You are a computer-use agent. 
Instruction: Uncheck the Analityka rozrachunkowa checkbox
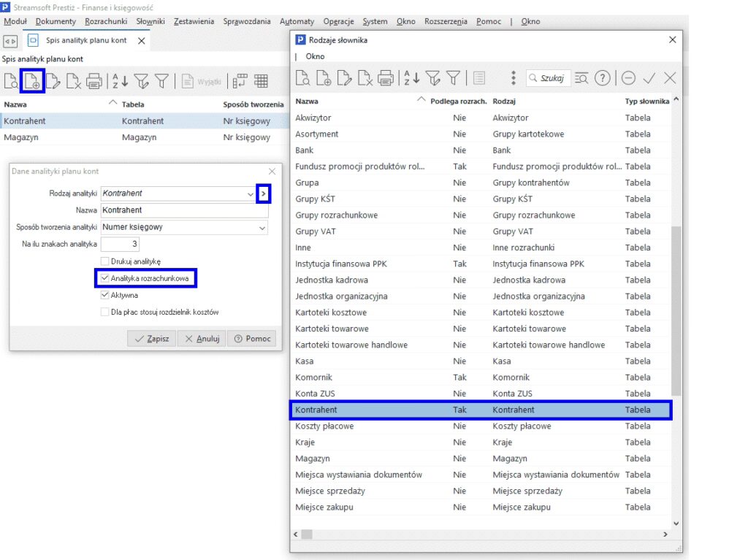click(105, 278)
